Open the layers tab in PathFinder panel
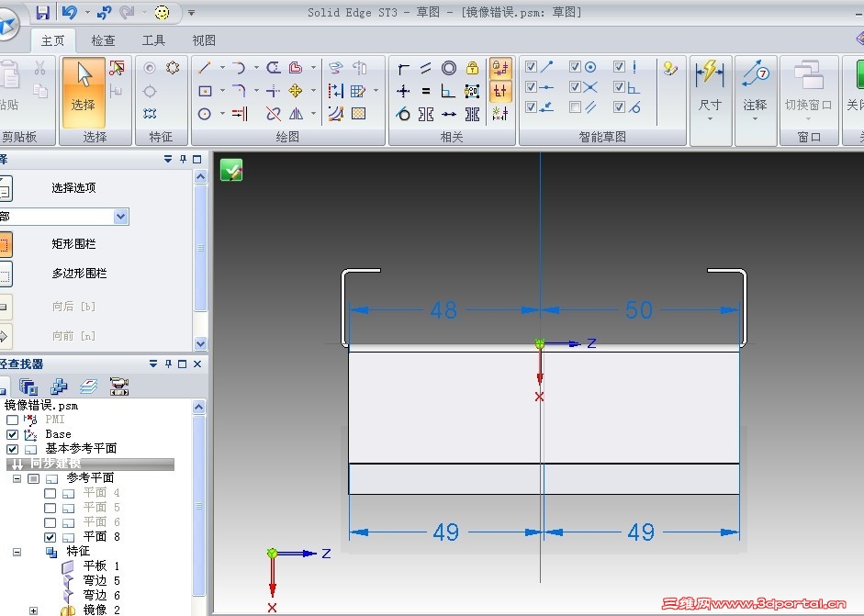Viewport: 864px width, 616px height. (89, 386)
